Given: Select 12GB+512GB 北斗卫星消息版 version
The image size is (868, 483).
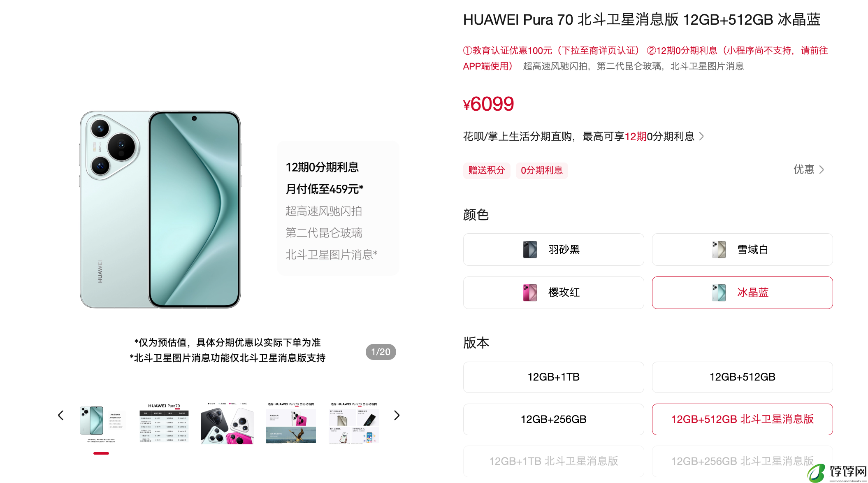Looking at the screenshot, I should [742, 419].
